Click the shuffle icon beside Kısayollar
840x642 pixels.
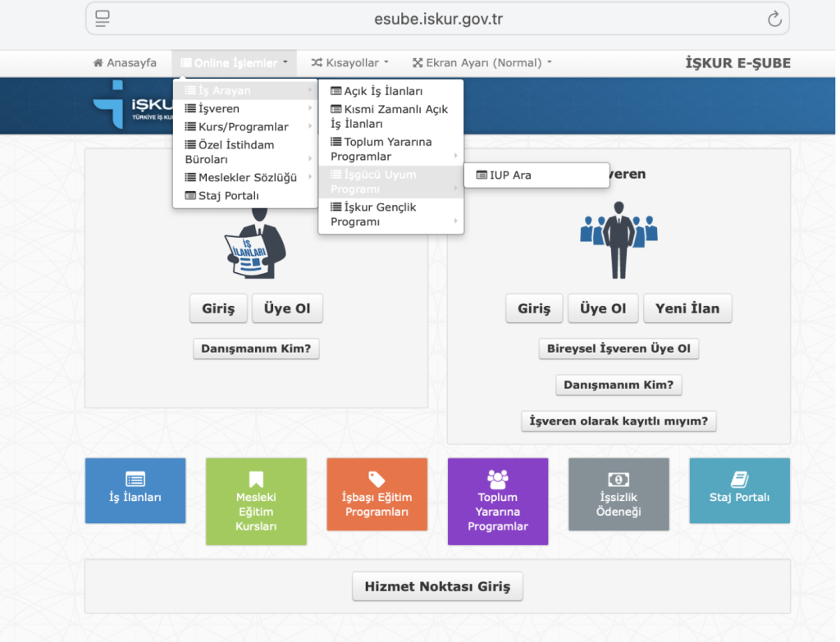click(317, 63)
